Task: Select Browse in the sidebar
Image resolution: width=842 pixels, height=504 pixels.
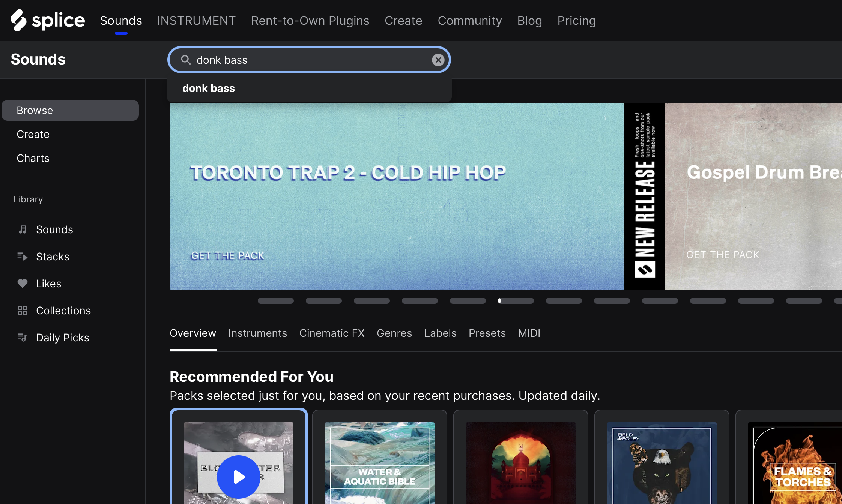Action: coord(70,110)
